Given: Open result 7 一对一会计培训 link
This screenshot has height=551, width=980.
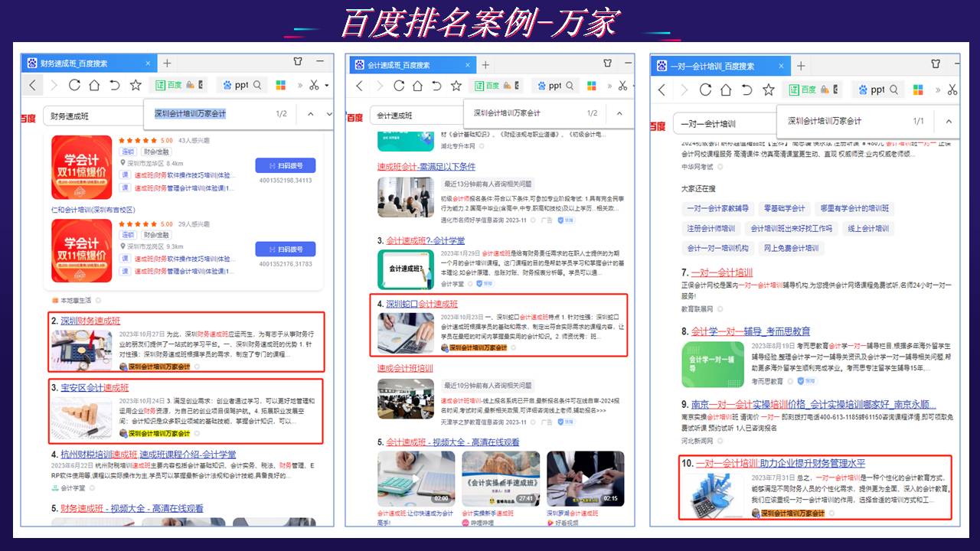Looking at the screenshot, I should point(722,272).
